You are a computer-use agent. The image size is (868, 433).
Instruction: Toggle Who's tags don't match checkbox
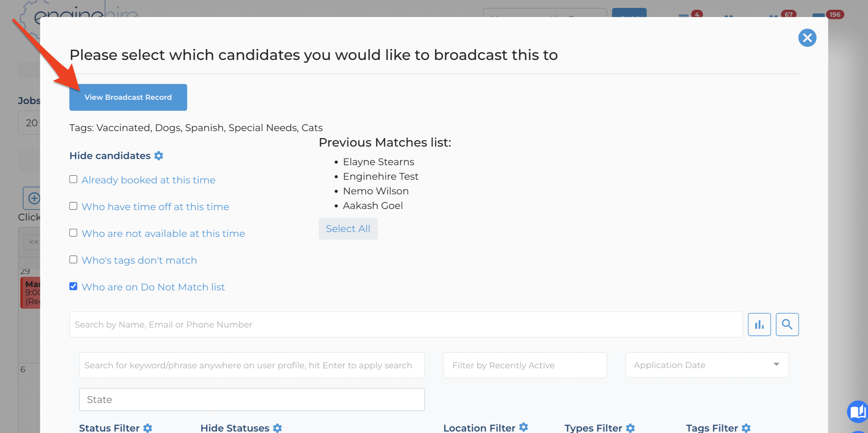(x=73, y=260)
